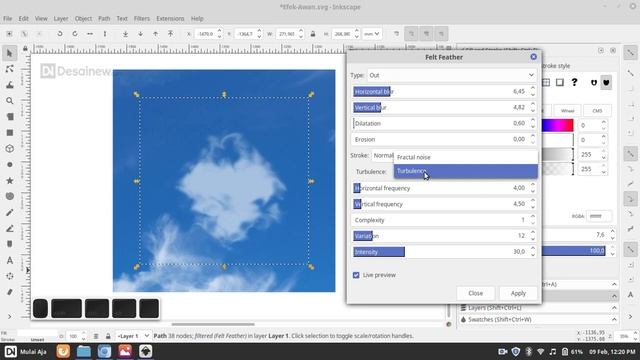Open the Layer menu
Image resolution: width=640 pixels, height=360 pixels.
tap(61, 19)
